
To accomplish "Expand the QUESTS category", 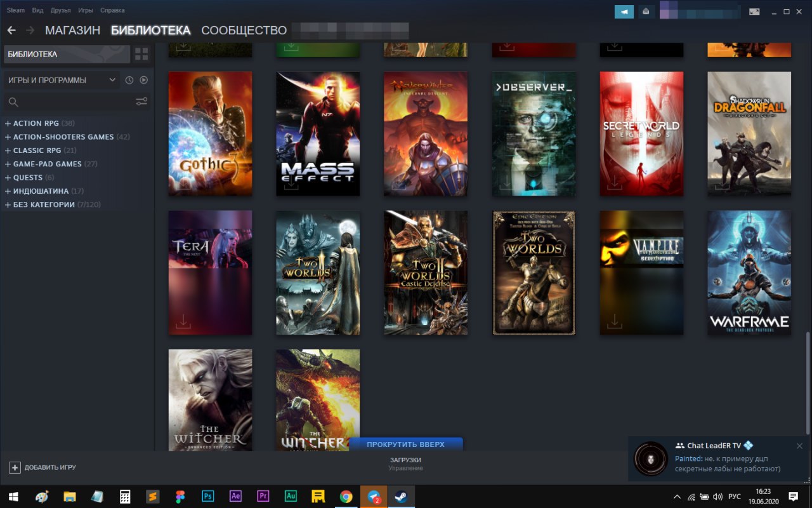I will click(30, 177).
